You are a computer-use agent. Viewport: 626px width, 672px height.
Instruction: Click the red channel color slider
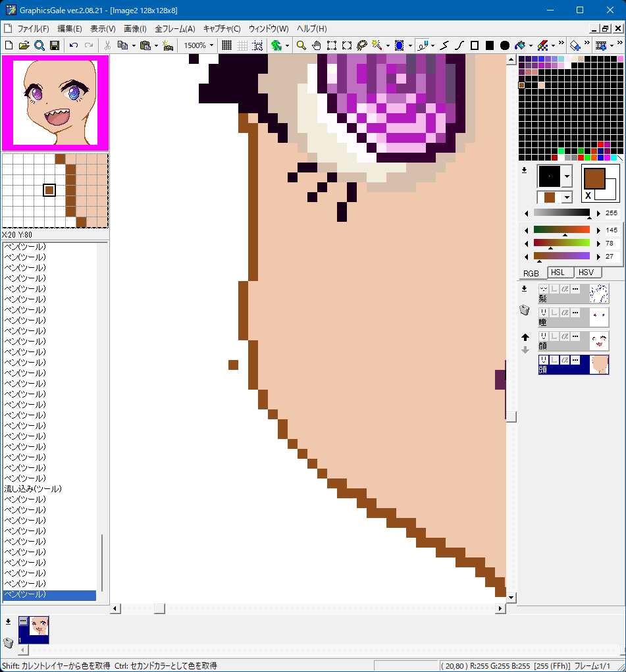[561, 230]
